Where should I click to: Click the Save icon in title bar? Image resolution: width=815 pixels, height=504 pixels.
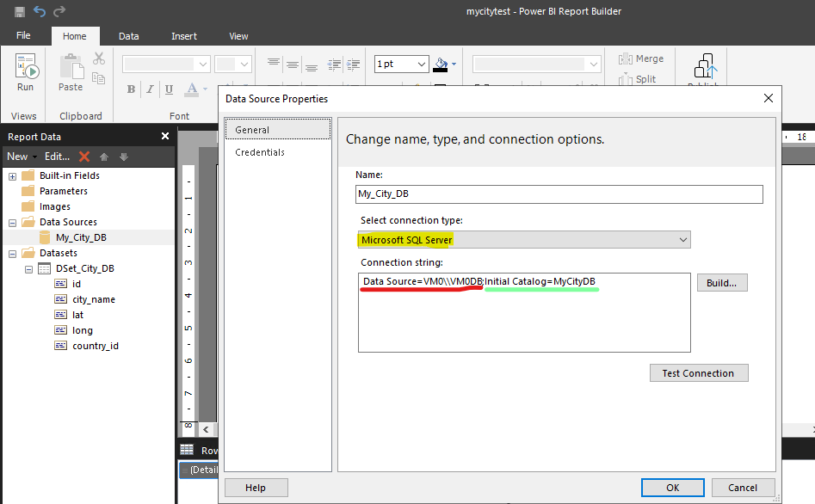coord(20,11)
